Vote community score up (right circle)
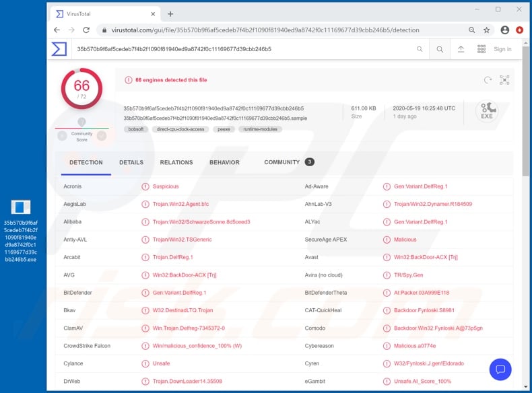The image size is (532, 393). pos(102,136)
